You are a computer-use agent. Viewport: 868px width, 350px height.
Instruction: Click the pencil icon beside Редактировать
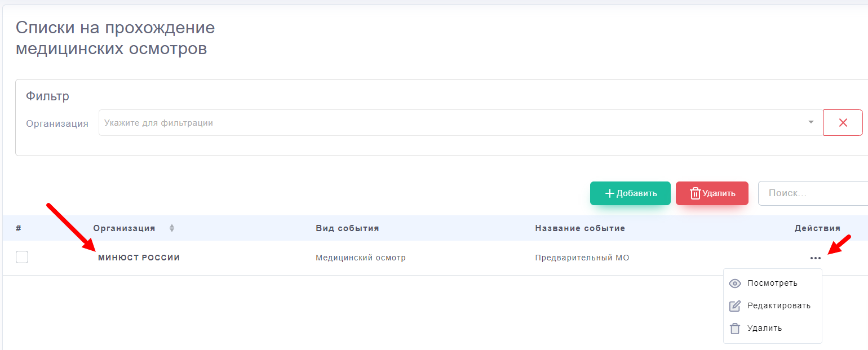pyautogui.click(x=735, y=306)
